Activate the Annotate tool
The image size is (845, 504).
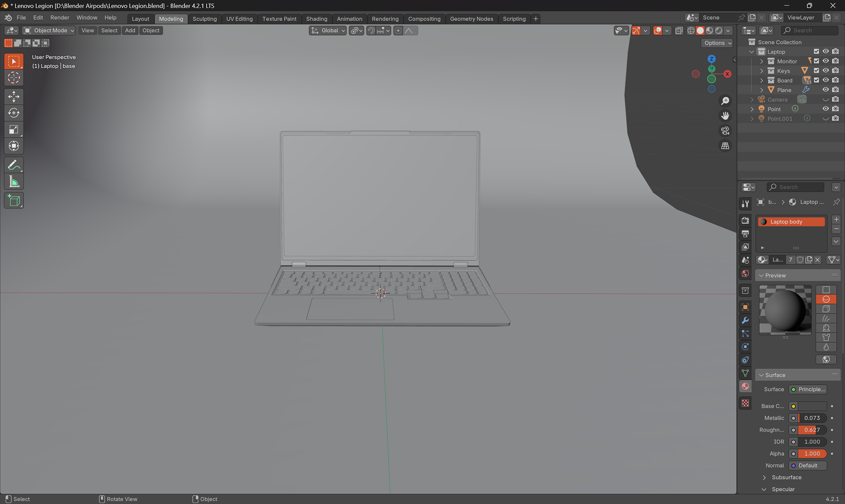tap(14, 165)
